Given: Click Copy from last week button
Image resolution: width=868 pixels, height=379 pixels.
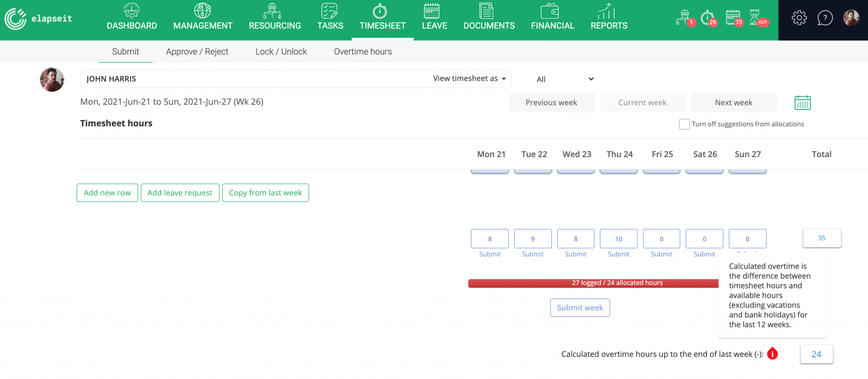Looking at the screenshot, I should (265, 193).
